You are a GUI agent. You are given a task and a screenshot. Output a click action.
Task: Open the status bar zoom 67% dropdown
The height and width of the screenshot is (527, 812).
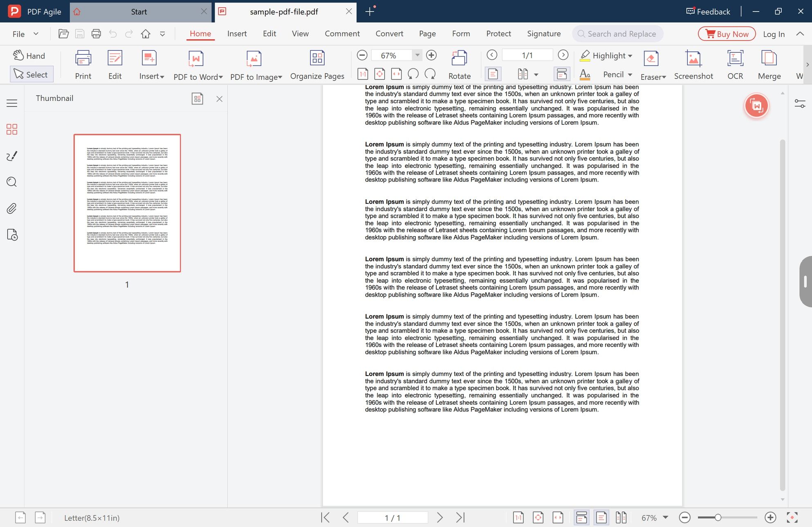coord(666,518)
